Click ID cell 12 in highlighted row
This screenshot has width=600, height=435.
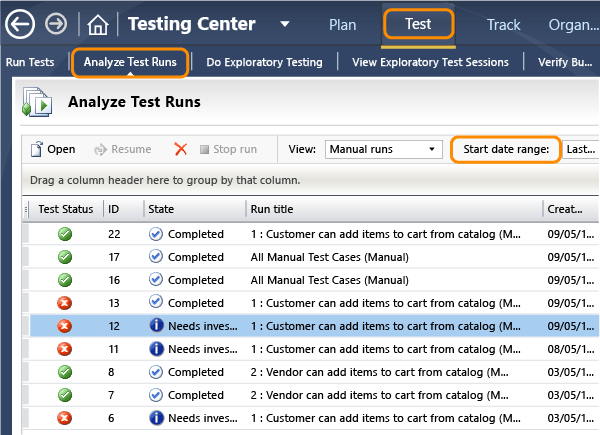pos(114,326)
